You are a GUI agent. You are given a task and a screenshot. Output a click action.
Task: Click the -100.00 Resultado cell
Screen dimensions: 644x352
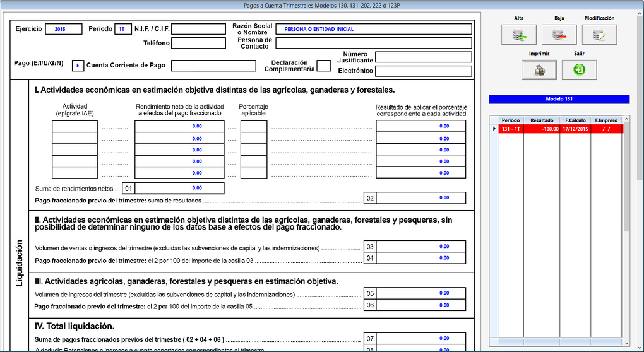(x=542, y=129)
